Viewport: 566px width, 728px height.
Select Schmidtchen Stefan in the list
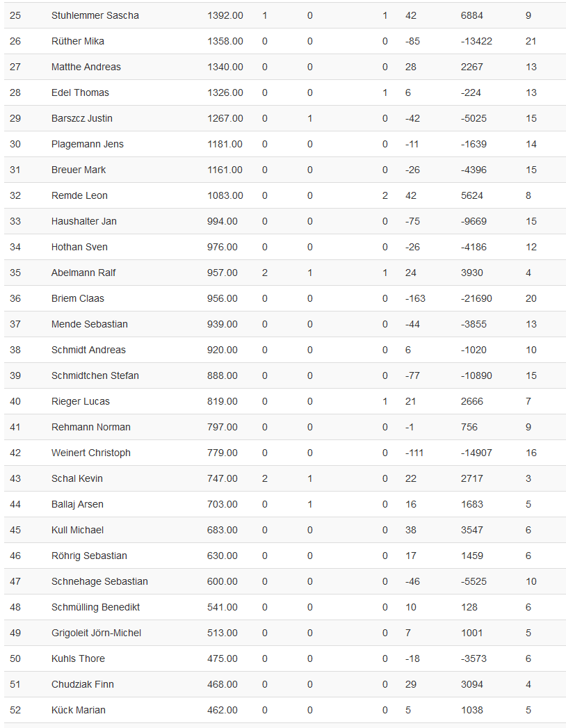pos(95,375)
